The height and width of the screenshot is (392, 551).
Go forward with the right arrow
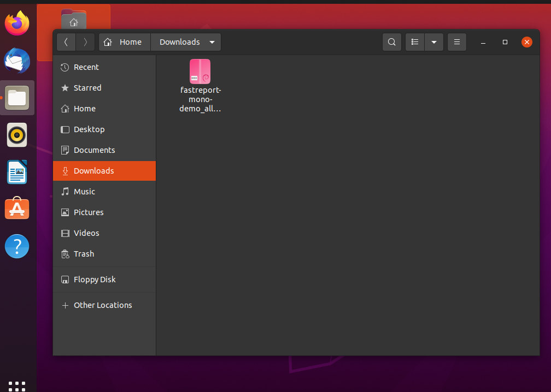85,42
